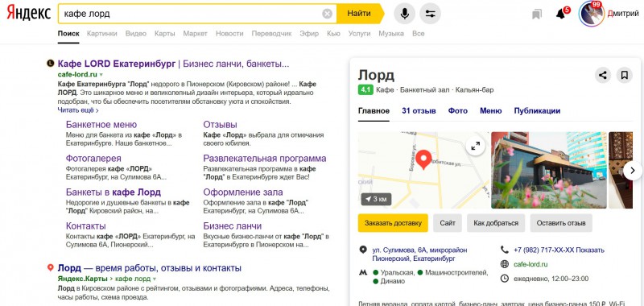Screen dimensions: 644x306
Task: Open the Отзывы sitelink
Action: click(x=220, y=125)
